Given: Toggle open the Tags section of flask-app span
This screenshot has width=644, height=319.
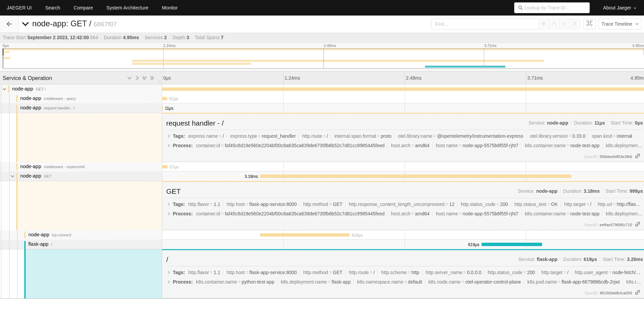Looking at the screenshot, I should click(x=169, y=272).
